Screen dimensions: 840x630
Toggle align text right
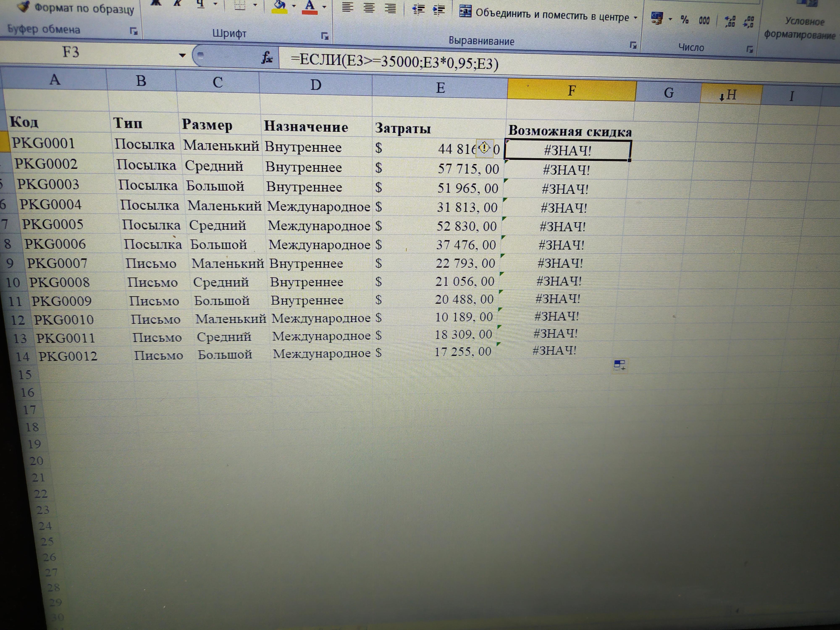point(390,8)
